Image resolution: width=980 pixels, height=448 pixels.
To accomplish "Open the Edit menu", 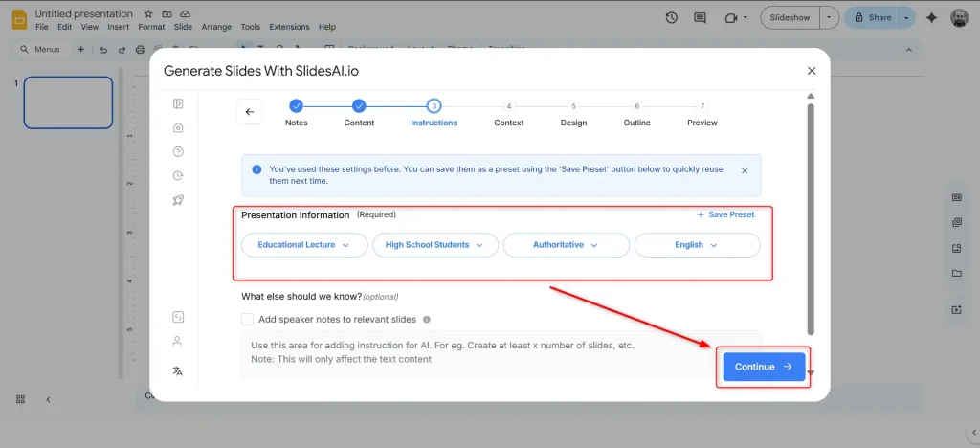I will click(x=64, y=27).
